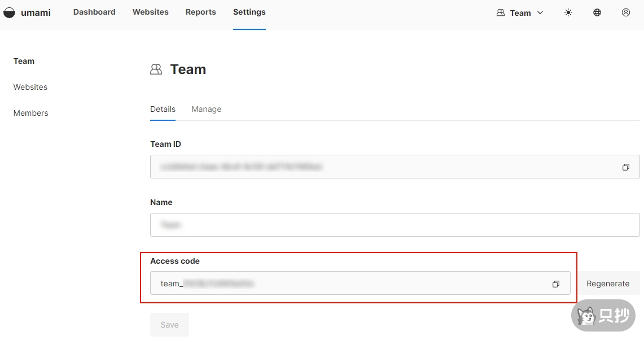Image resolution: width=644 pixels, height=340 pixels.
Task: Switch to the Manage tab
Action: (206, 109)
